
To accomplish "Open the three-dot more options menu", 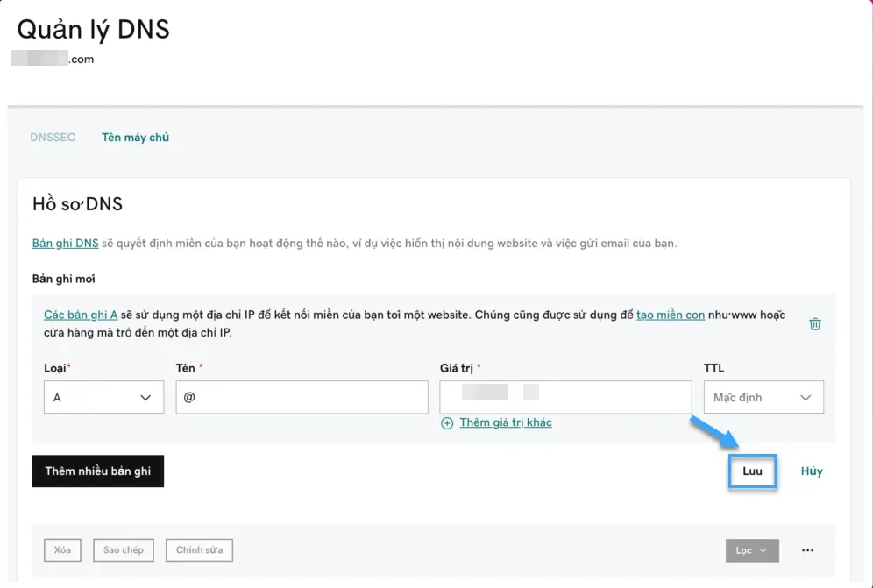I will click(x=808, y=550).
